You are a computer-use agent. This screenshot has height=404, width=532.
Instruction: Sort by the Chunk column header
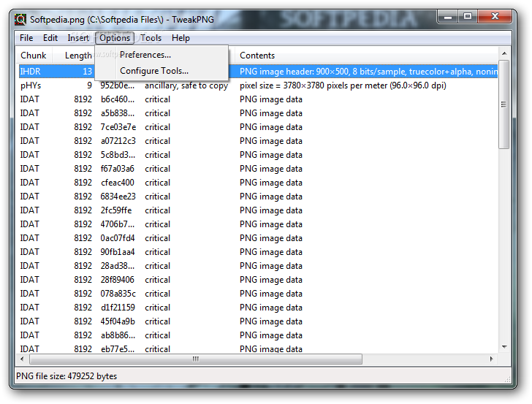[34, 56]
